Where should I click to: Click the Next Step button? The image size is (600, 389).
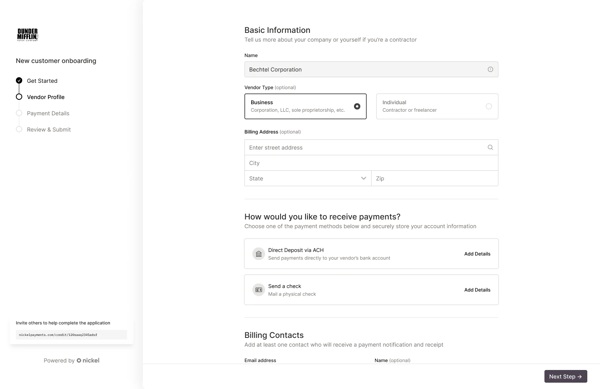[x=566, y=376]
